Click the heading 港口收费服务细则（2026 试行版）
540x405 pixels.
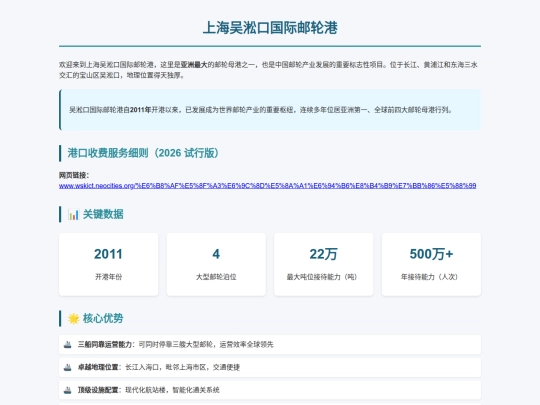click(143, 153)
